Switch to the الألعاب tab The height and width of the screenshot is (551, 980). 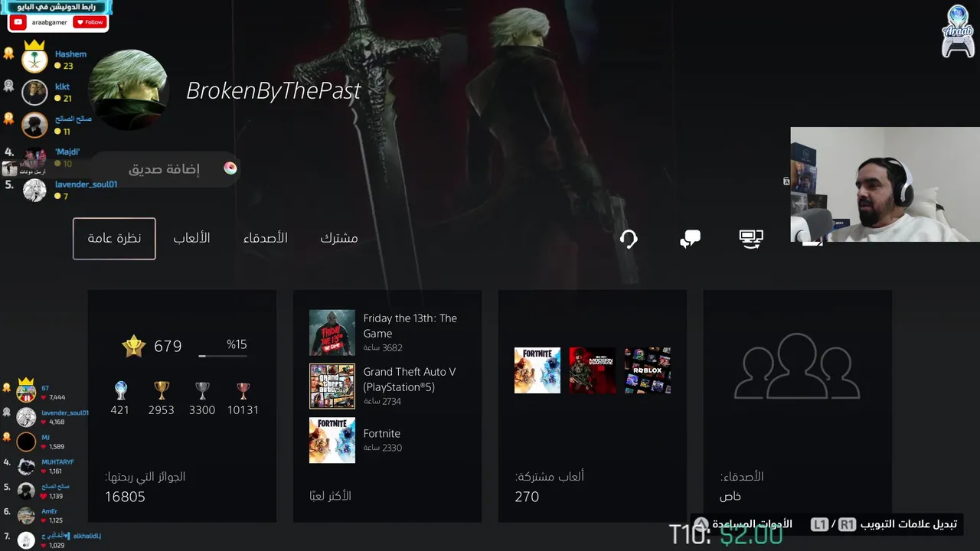tap(191, 238)
